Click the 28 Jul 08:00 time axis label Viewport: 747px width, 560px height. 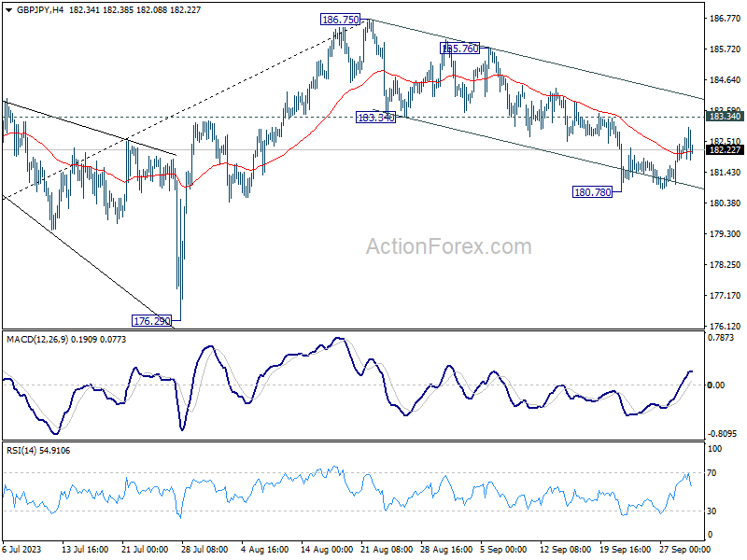tap(204, 549)
